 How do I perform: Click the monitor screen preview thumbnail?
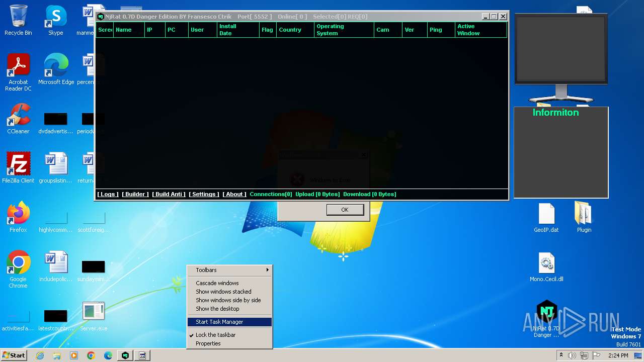[561, 48]
